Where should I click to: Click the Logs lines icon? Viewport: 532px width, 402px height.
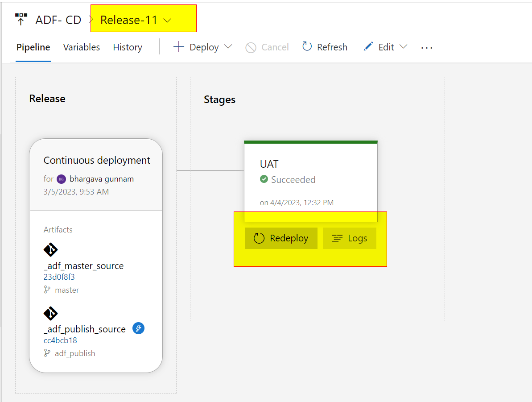point(337,238)
